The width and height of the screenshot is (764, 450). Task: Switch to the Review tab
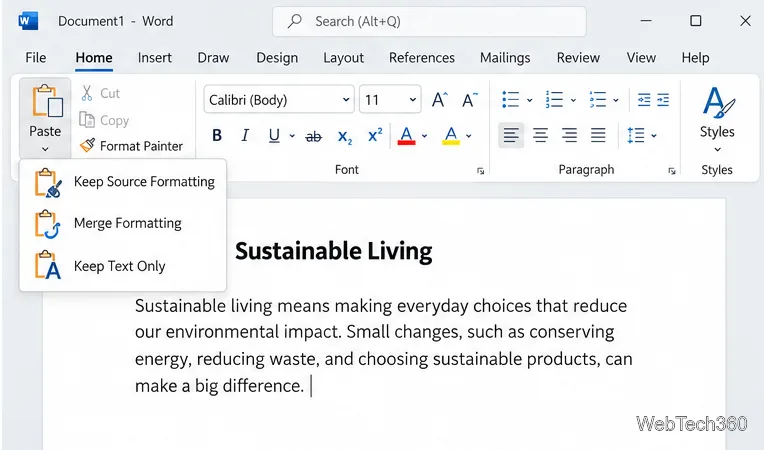[x=578, y=58]
